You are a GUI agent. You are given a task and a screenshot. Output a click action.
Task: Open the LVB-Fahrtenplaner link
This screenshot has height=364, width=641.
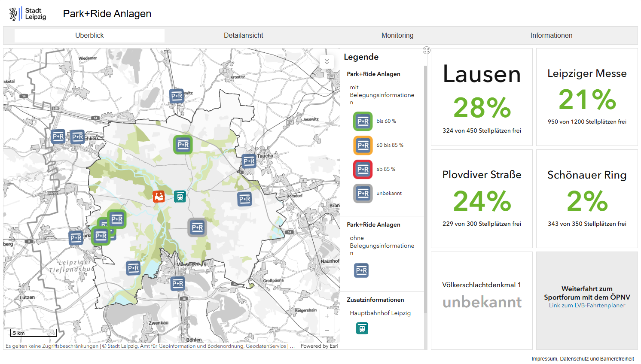[587, 306]
